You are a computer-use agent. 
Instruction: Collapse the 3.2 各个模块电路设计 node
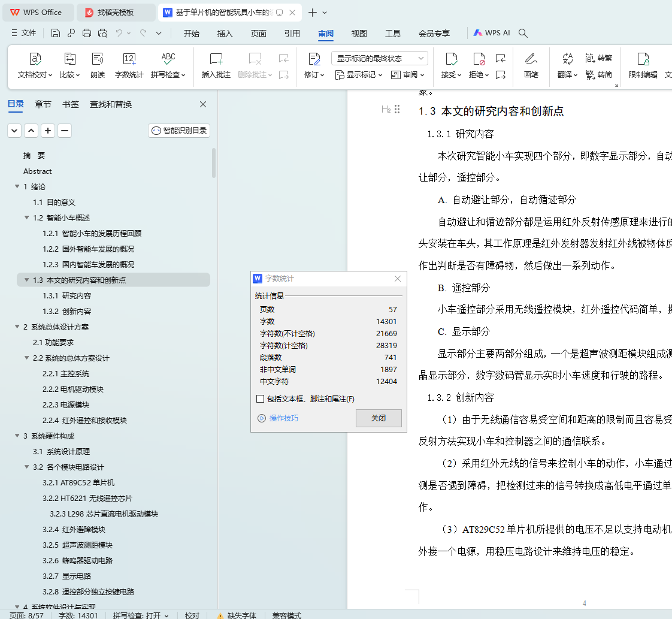[x=26, y=467]
